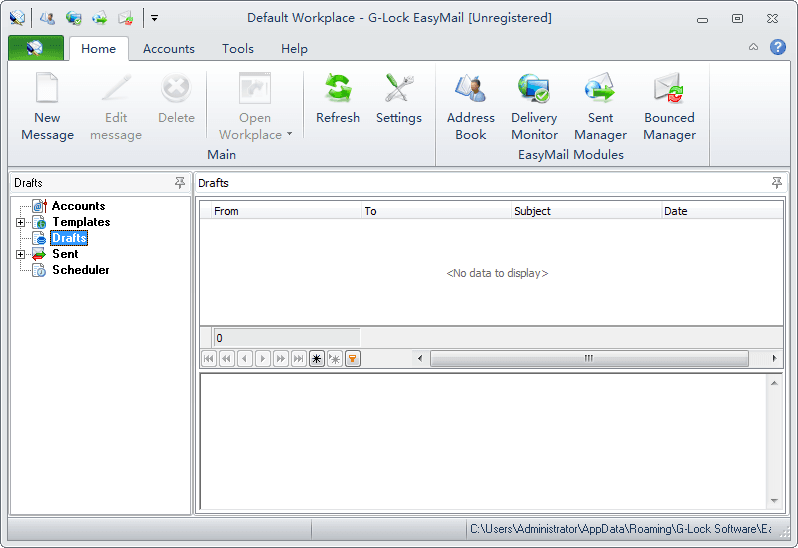798x548 pixels.
Task: Click the quick access Delivery Monitor icon
Action: tap(73, 19)
